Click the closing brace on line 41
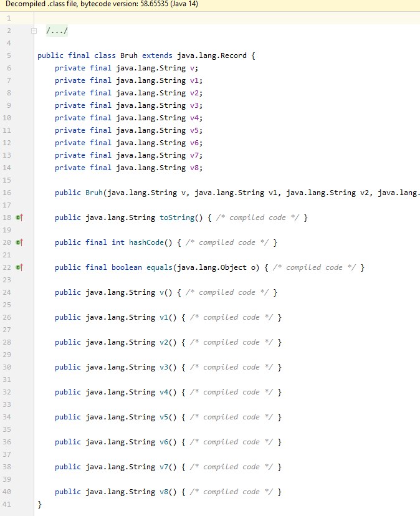 tap(39, 505)
